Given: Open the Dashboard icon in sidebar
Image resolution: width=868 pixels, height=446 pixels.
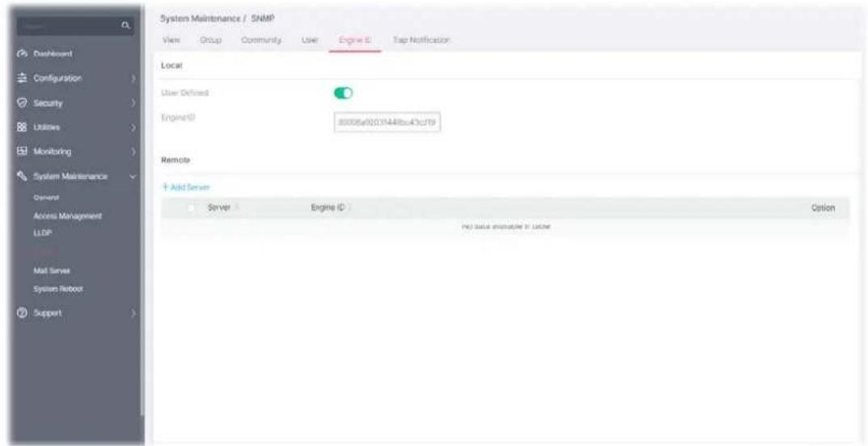Looking at the screenshot, I should [23, 54].
